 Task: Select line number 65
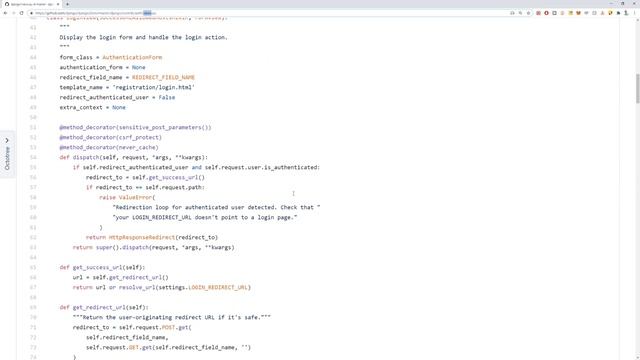(x=33, y=267)
